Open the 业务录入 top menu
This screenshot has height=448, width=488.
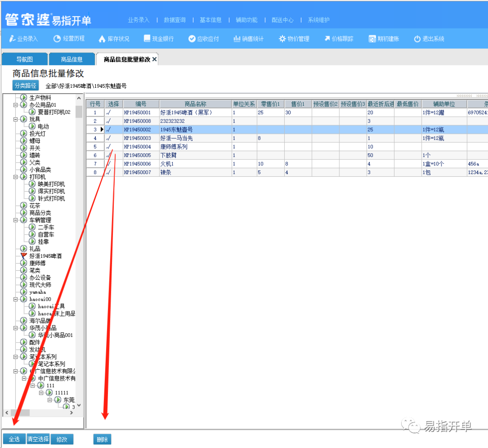click(x=139, y=20)
